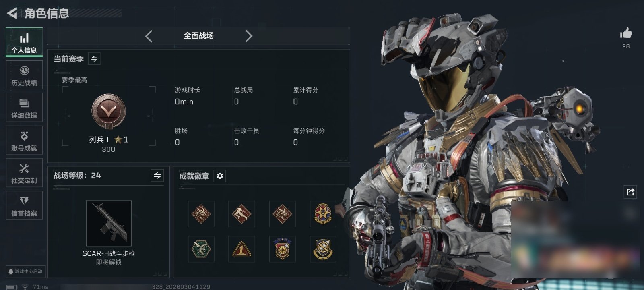The height and width of the screenshot is (290, 644).
Task: Open the 历史战绩 sidebar tab
Action: 24,75
